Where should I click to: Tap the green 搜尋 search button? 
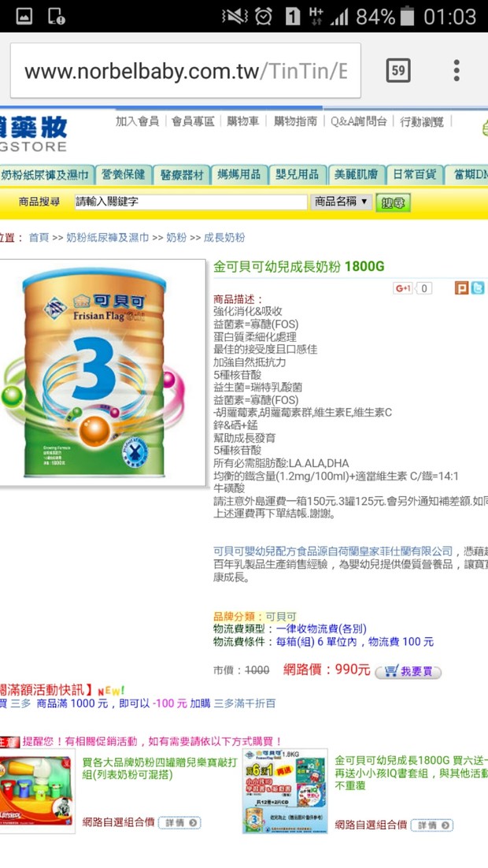coord(393,202)
